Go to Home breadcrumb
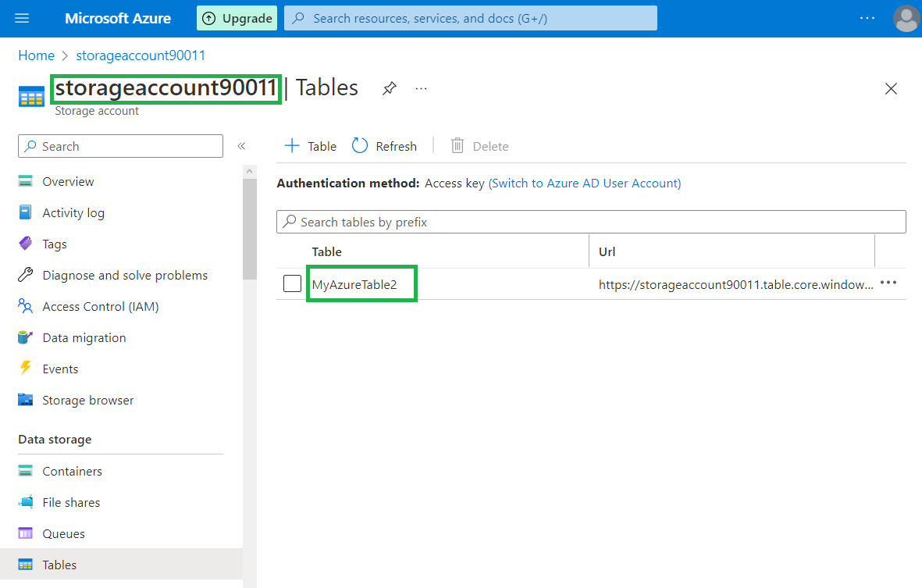This screenshot has height=588, width=922. 37,55
